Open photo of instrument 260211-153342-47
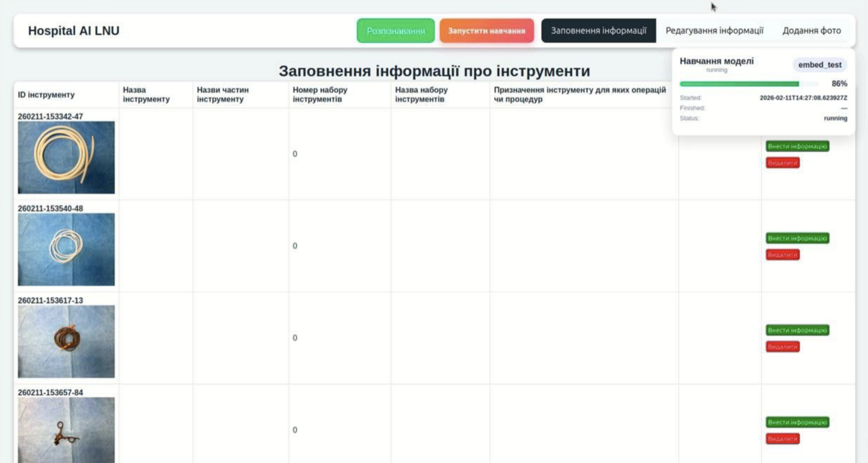This screenshot has width=868, height=463. (x=66, y=158)
